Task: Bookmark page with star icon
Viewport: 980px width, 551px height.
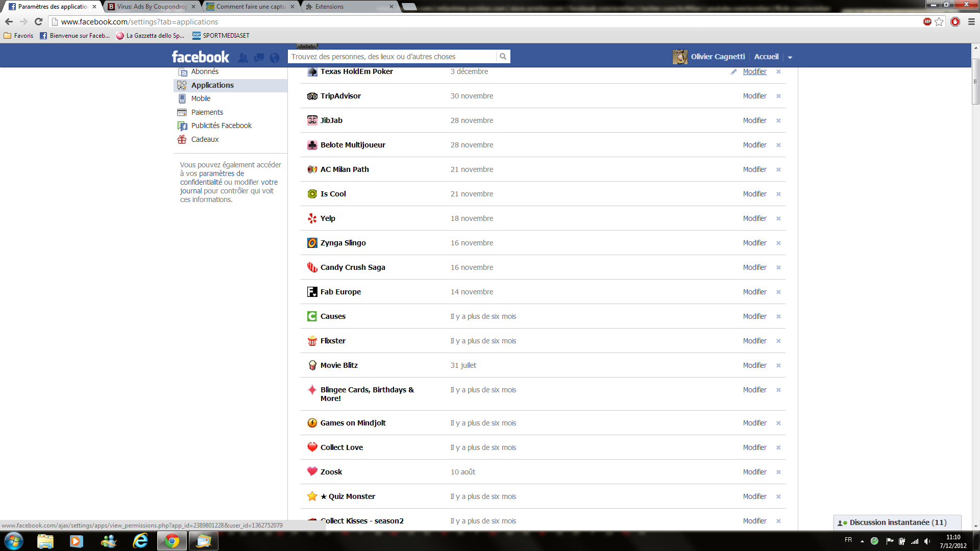Action: coord(939,21)
